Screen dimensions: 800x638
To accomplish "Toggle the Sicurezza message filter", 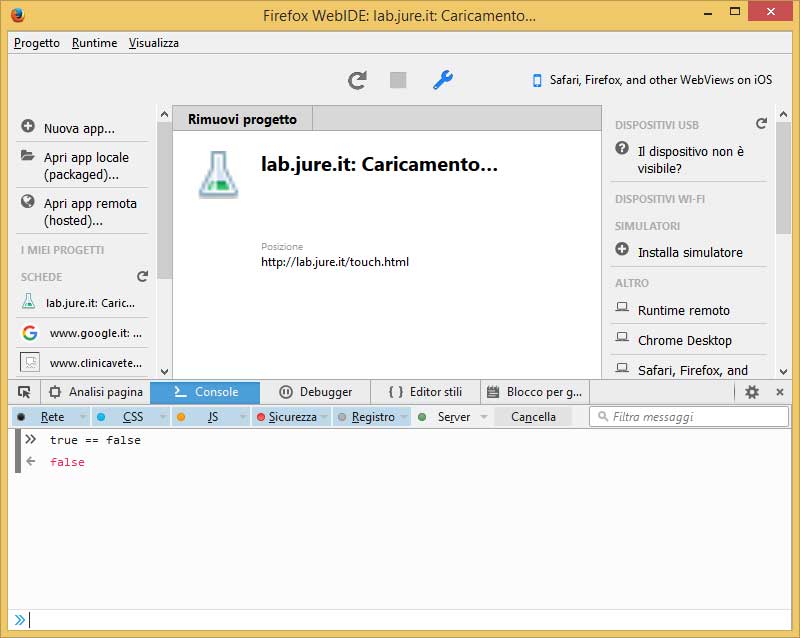I will coord(292,417).
